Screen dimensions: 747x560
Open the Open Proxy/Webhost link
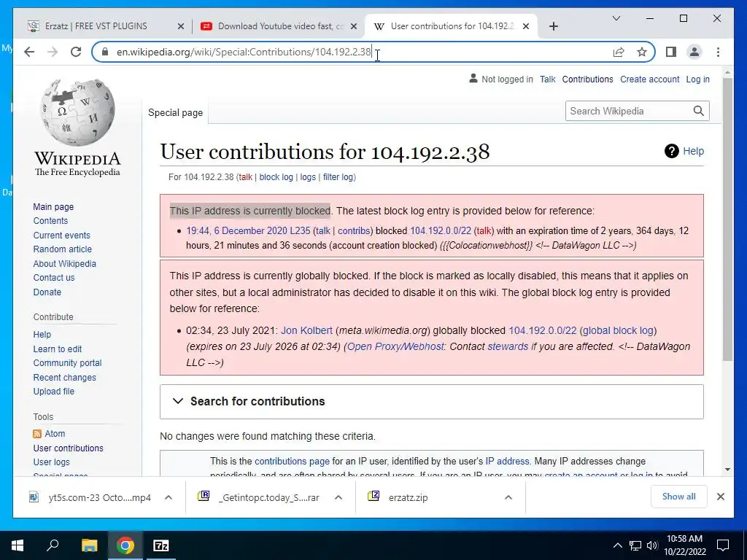[x=395, y=346]
